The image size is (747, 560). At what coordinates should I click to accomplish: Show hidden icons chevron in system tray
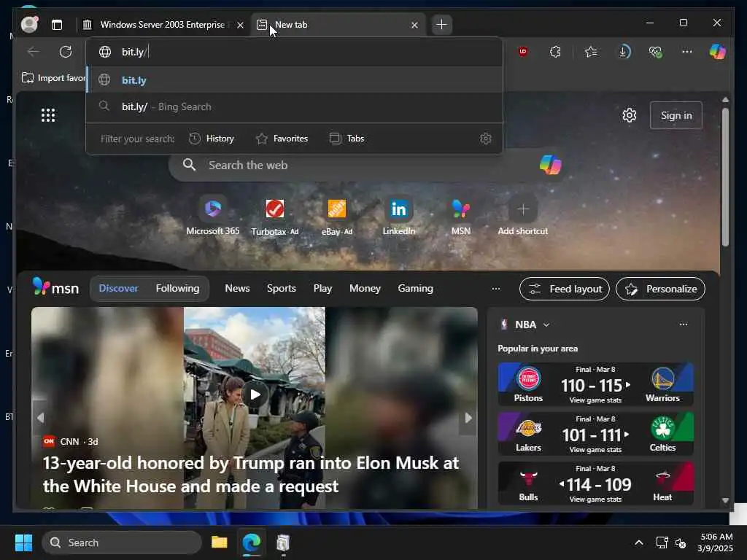(639, 542)
